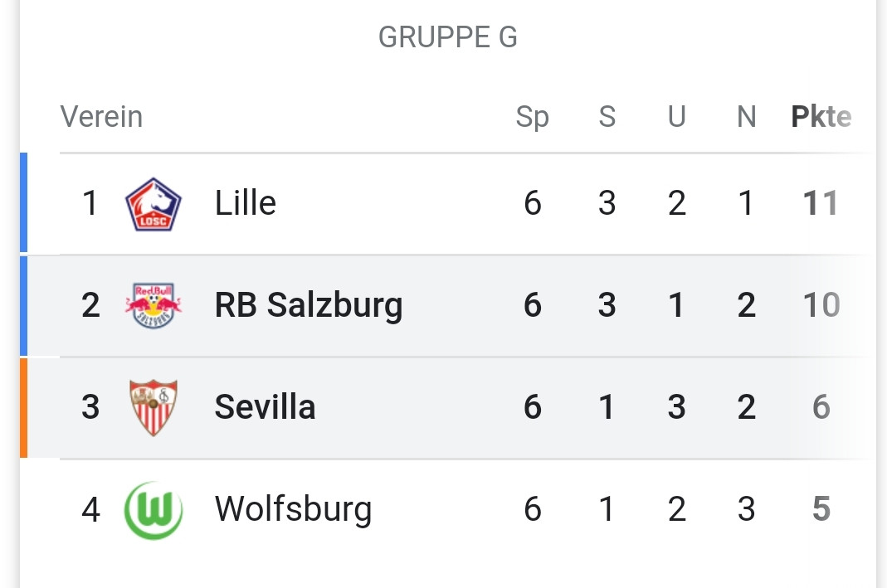Open the RB Salzburg team link
Viewport: 887px width, 588px height.
pyautogui.click(x=308, y=305)
